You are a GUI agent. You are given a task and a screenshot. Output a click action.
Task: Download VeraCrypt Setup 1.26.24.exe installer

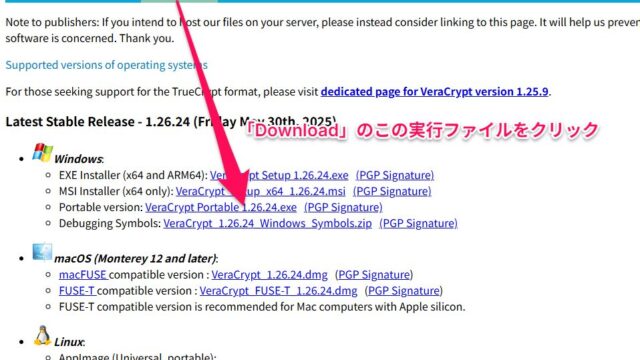click(279, 175)
